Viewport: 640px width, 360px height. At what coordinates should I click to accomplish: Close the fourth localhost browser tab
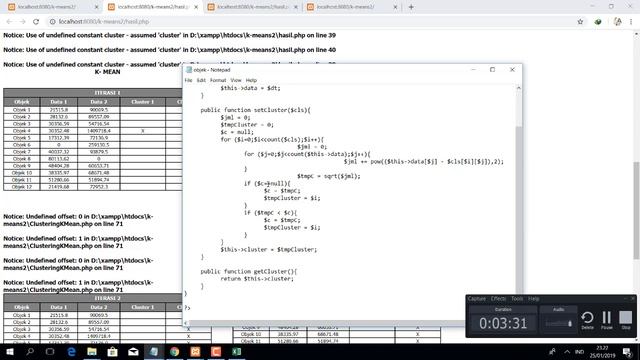pos(395,7)
